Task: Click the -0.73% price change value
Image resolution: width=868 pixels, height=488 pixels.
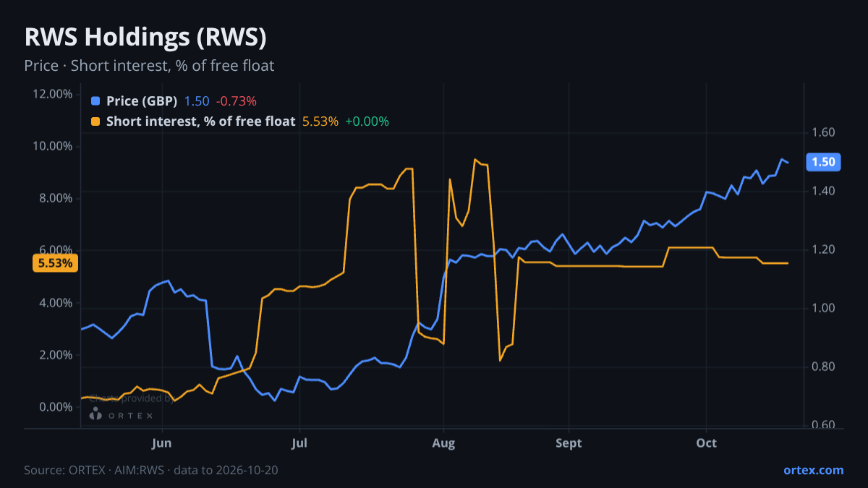Action: click(x=236, y=101)
